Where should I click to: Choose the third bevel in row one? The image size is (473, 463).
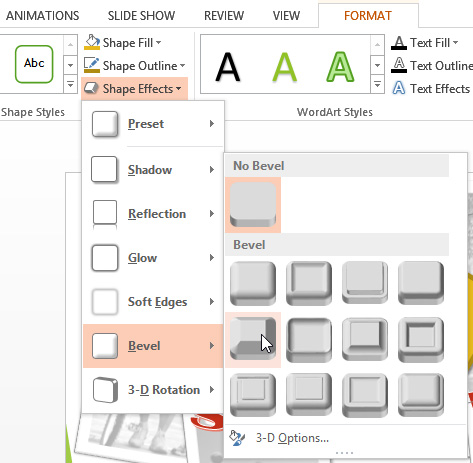365,283
